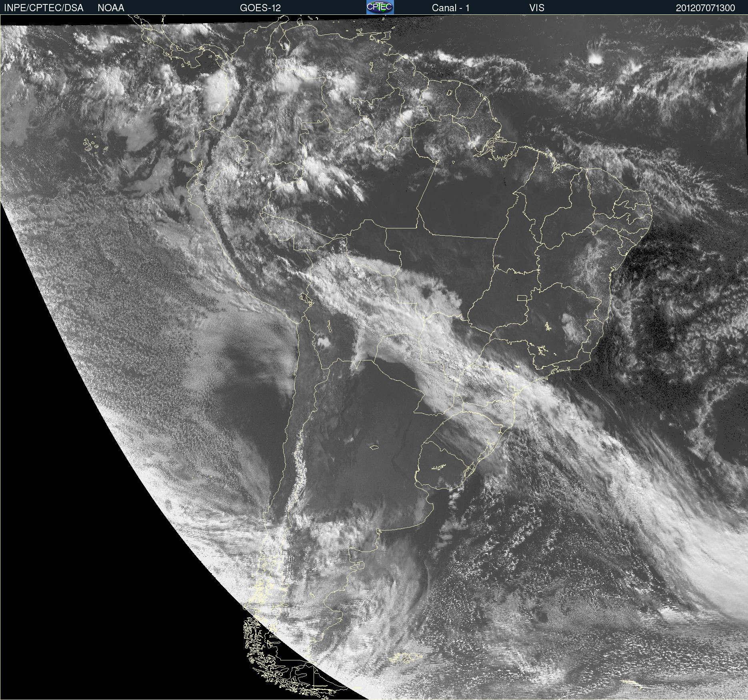Click the CPTEC logo in header

click(380, 7)
